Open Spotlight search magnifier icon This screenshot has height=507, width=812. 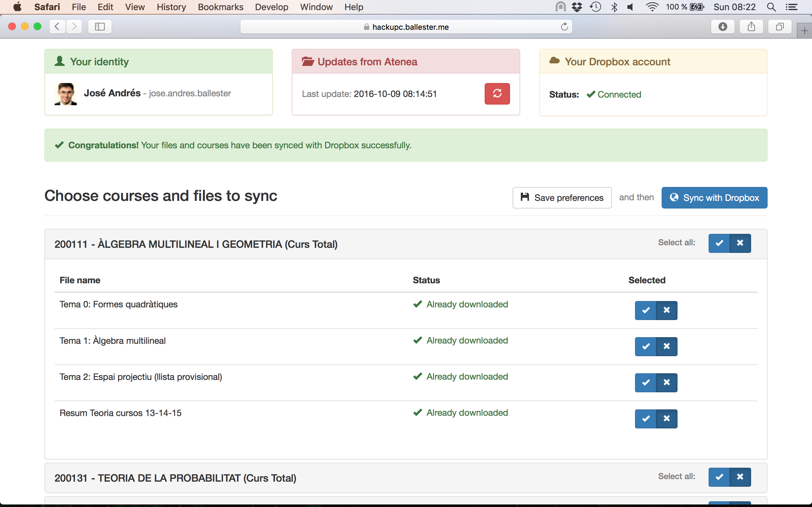pyautogui.click(x=771, y=7)
